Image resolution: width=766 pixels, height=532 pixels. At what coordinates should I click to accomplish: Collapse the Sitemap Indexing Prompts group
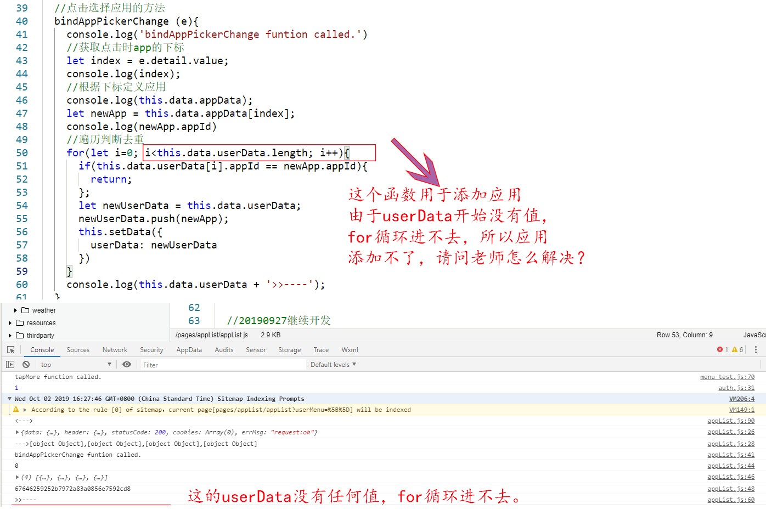coord(9,399)
